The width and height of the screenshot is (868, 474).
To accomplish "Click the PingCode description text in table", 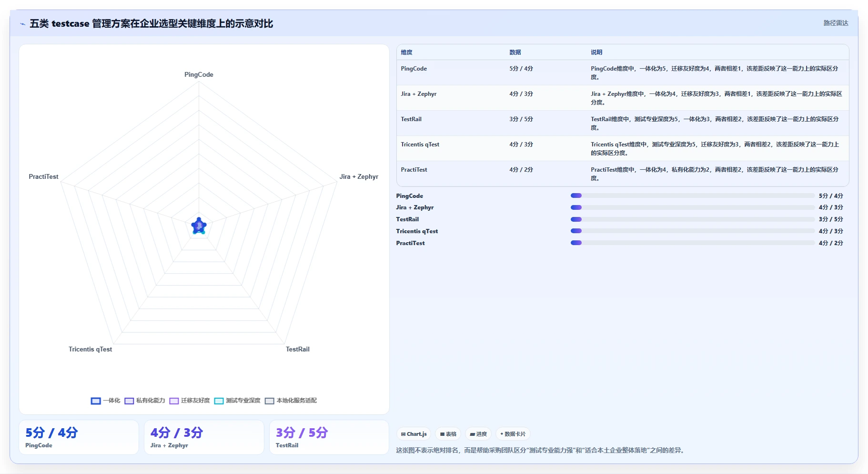I will [714, 73].
